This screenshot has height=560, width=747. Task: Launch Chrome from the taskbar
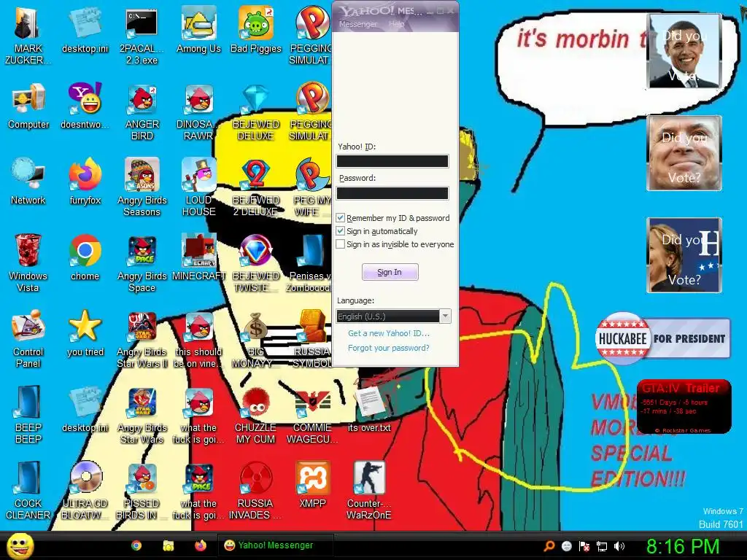click(136, 545)
